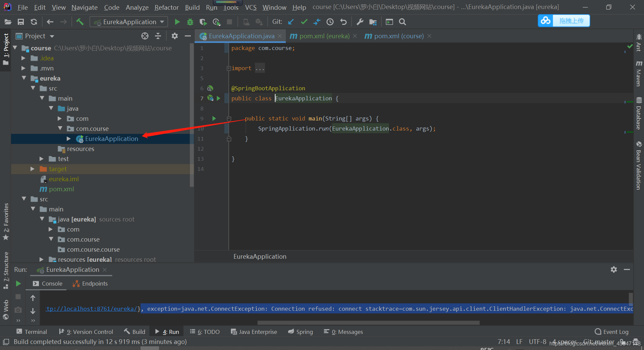Screen dimensions: 644x350
Task: Open the VCS menu
Action: point(251,7)
